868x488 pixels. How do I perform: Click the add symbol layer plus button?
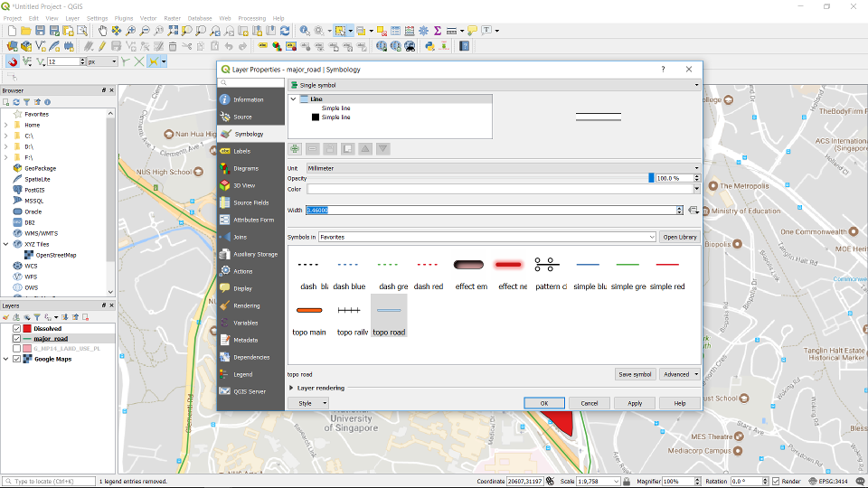click(295, 148)
